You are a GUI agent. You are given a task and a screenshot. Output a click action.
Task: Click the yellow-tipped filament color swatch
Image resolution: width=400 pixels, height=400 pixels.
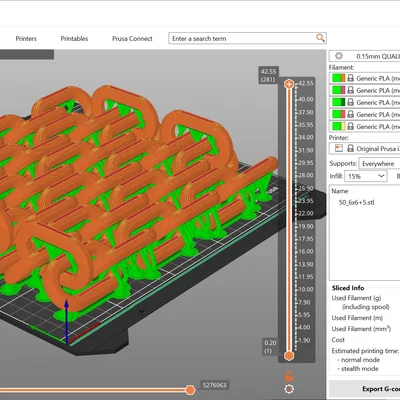[339, 126]
